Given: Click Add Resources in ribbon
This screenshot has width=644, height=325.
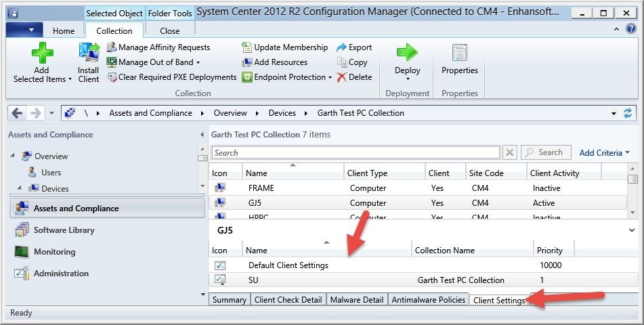Looking at the screenshot, I should (275, 62).
